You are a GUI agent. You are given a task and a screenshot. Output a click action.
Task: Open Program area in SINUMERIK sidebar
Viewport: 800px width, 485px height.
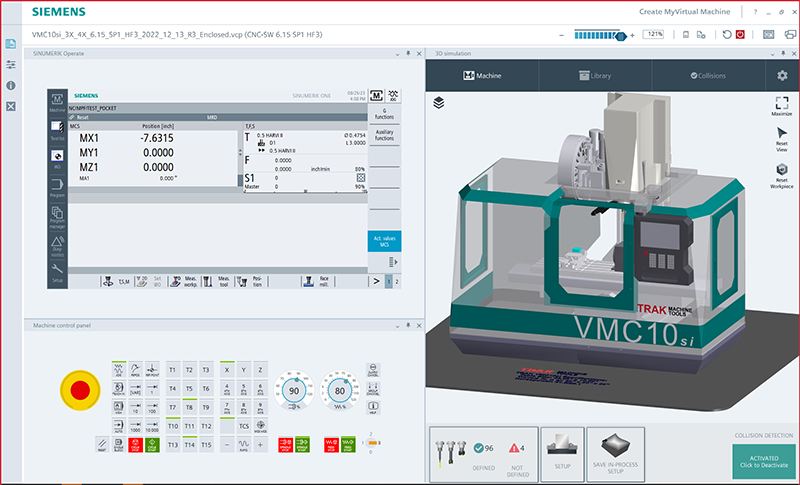point(57,187)
